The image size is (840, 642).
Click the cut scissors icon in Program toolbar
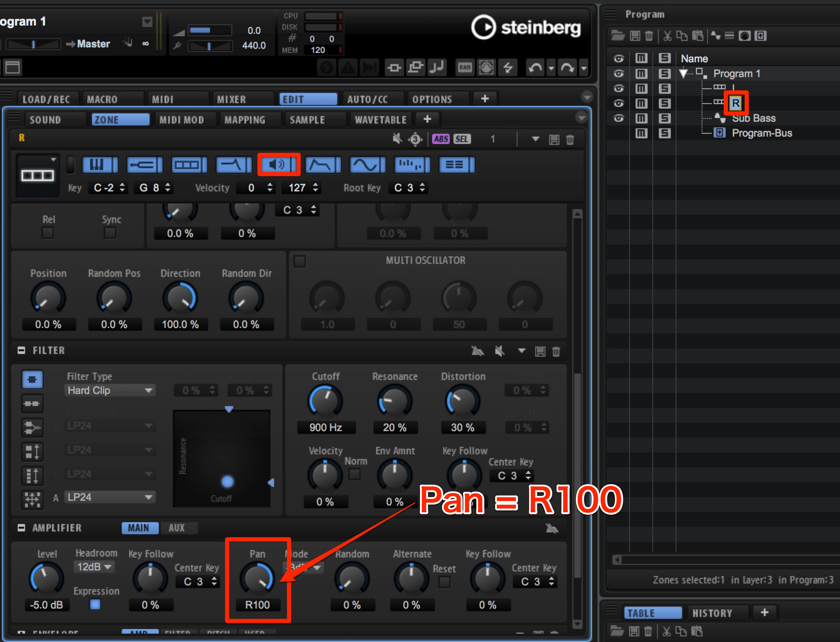(x=667, y=36)
